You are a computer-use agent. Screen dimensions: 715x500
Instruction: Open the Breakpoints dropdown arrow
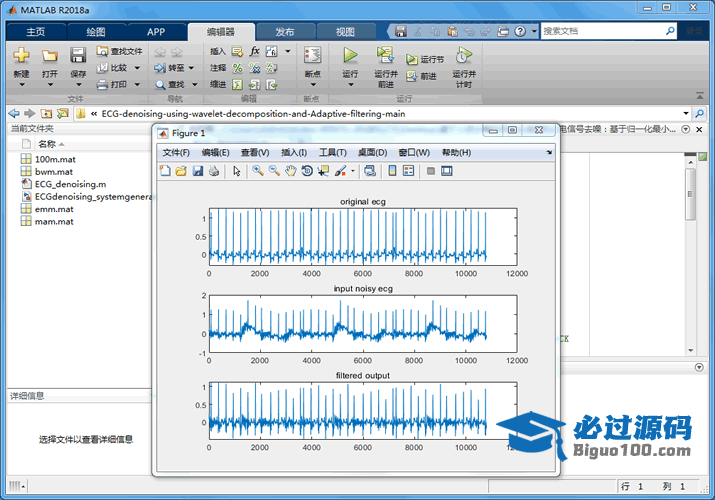[x=313, y=85]
